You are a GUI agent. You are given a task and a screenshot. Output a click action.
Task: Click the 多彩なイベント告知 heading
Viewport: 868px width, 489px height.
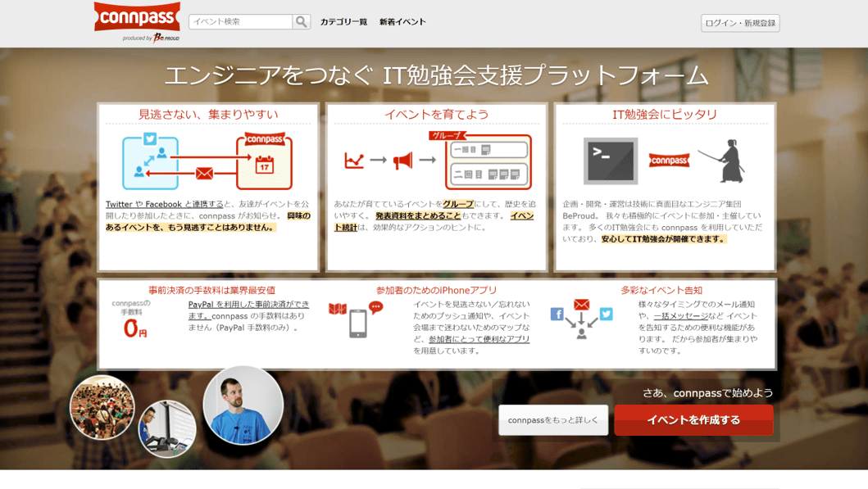coord(661,290)
